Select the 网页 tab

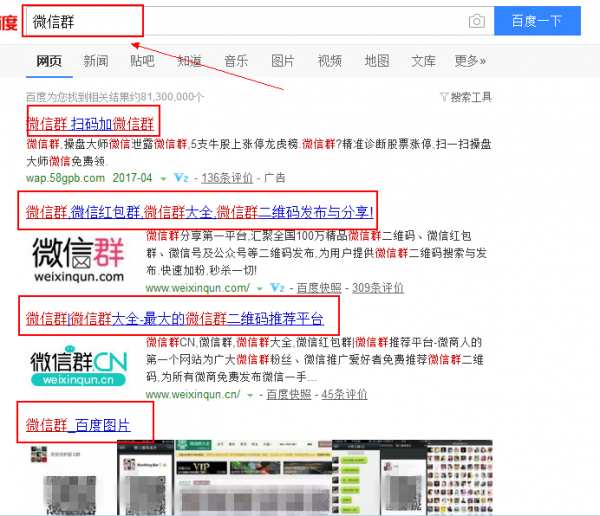point(49,61)
